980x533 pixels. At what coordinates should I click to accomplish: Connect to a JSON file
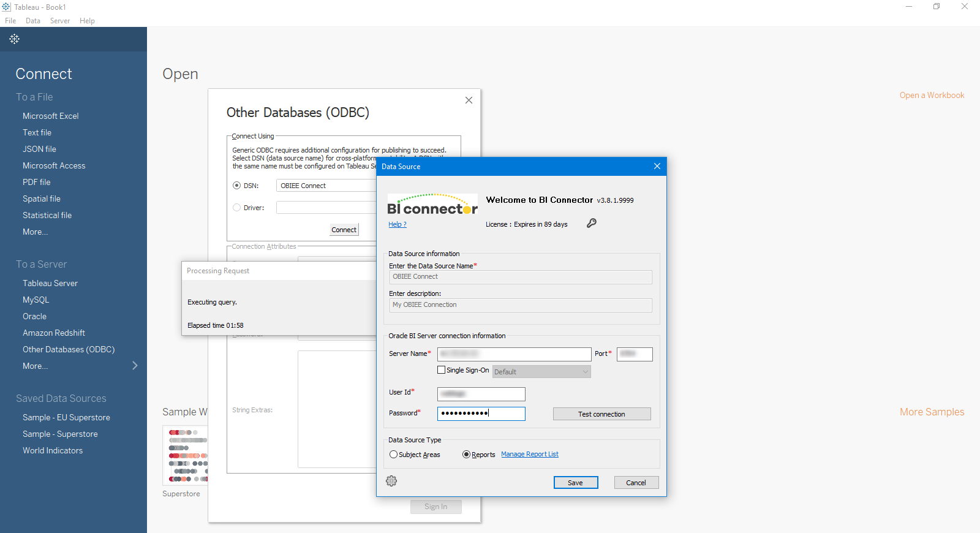pyautogui.click(x=39, y=149)
